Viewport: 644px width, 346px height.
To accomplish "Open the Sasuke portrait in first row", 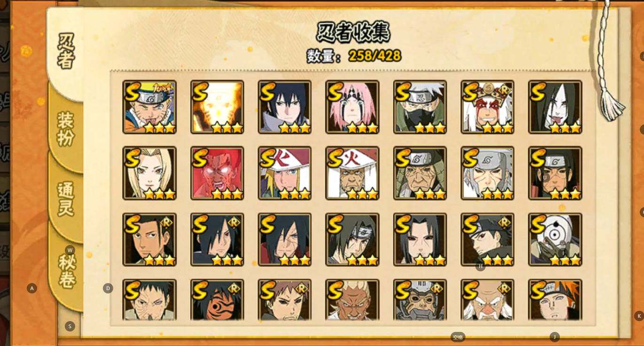I will (285, 107).
